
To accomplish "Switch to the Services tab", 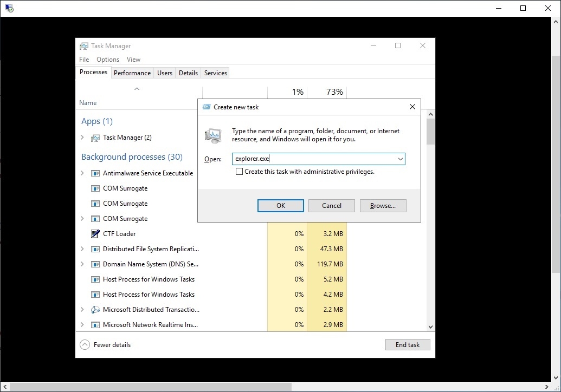I will 215,73.
